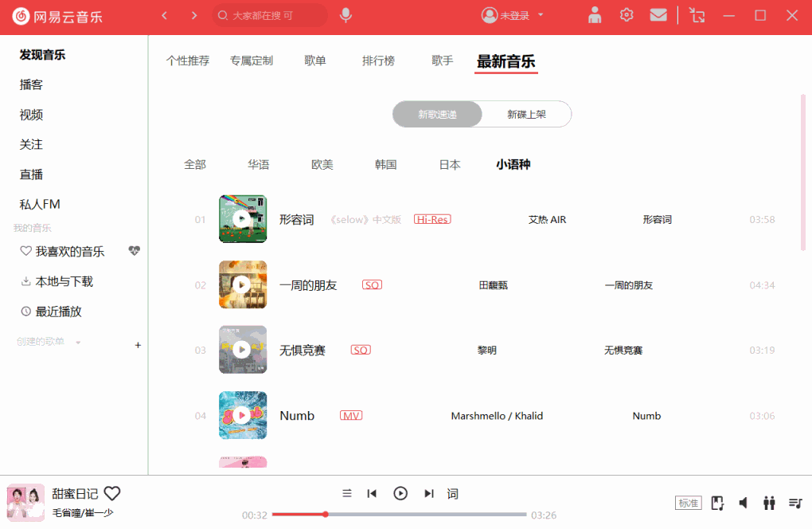
Task: Collapse the 创建的歌单 section
Action: (78, 342)
